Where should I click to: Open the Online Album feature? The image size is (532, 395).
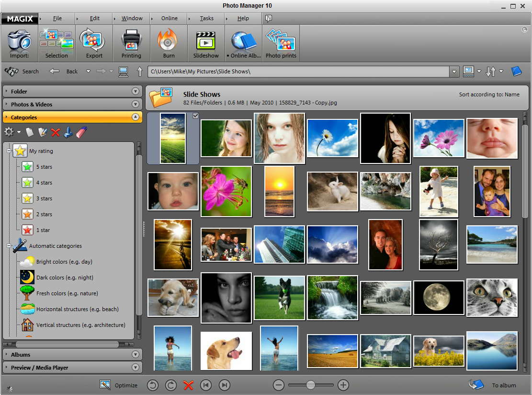(243, 43)
